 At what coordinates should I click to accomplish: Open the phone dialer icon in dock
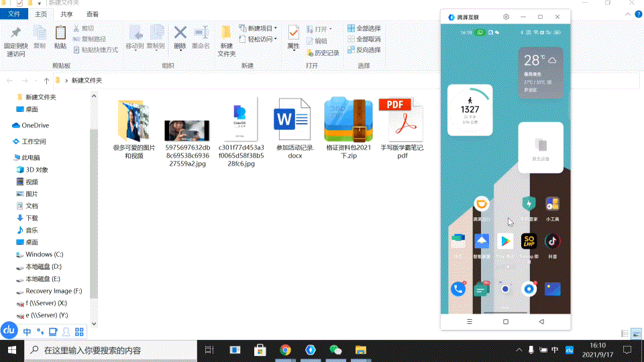tap(458, 289)
